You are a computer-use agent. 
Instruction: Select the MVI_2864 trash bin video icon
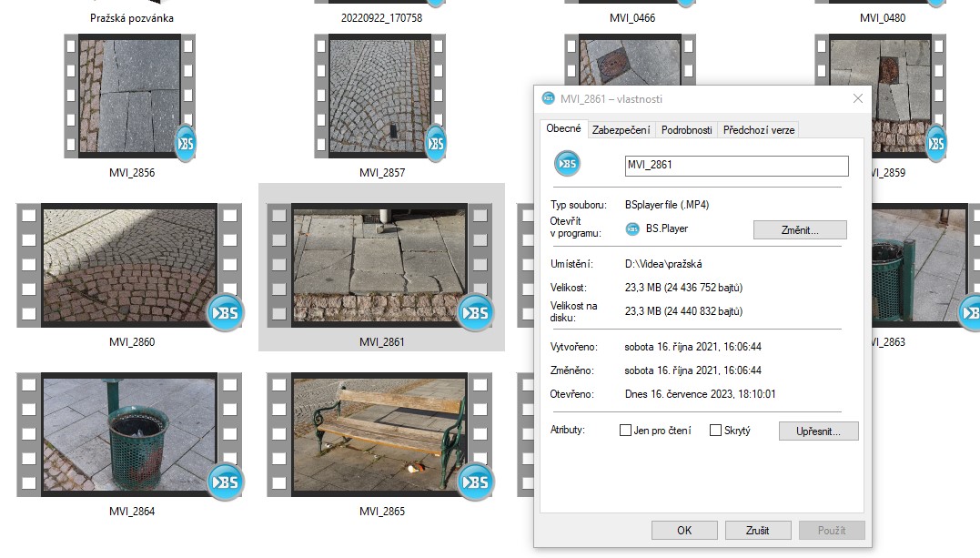(130, 434)
